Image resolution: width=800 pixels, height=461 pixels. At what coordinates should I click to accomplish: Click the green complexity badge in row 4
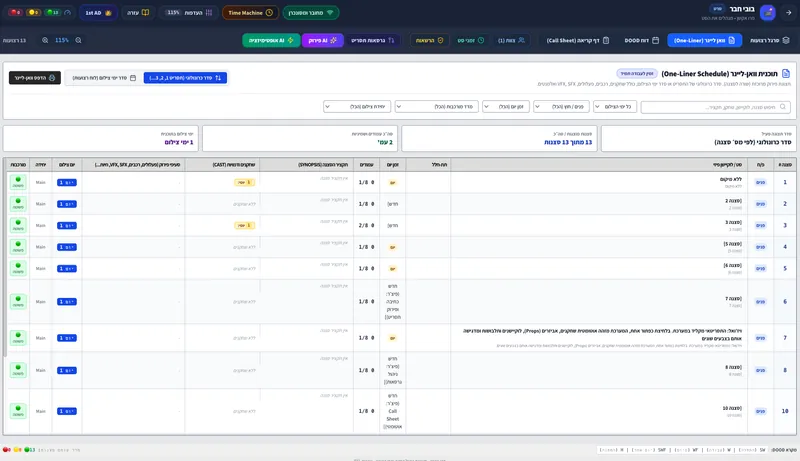click(18, 247)
